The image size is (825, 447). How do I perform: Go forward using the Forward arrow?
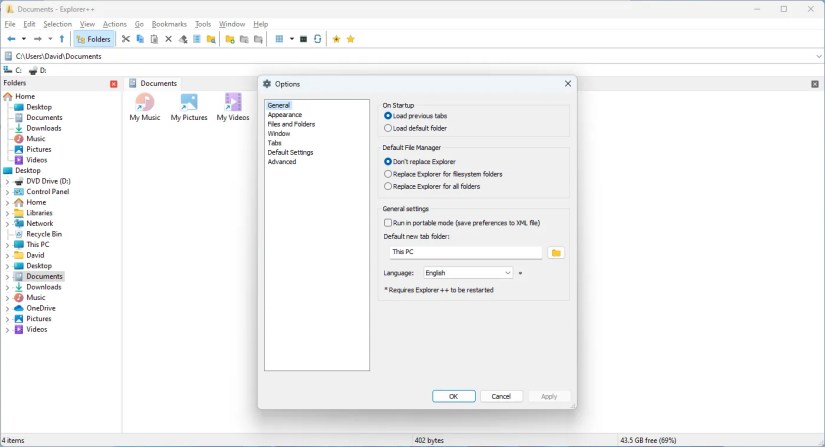37,39
